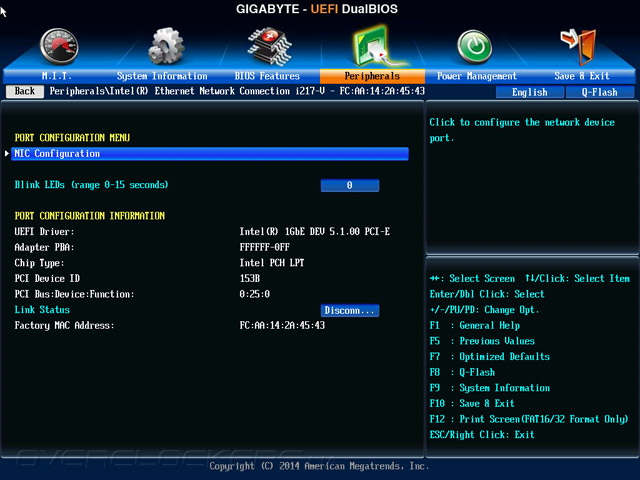Click the PORT CONFIGURATION MENU heading
Image resolution: width=640 pixels, height=480 pixels.
tap(72, 138)
